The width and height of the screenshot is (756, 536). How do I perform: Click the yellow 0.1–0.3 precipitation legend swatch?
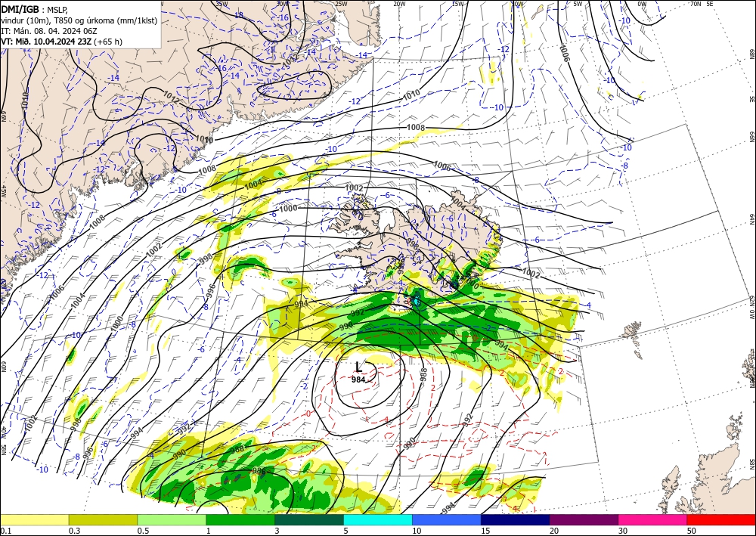click(x=34, y=519)
